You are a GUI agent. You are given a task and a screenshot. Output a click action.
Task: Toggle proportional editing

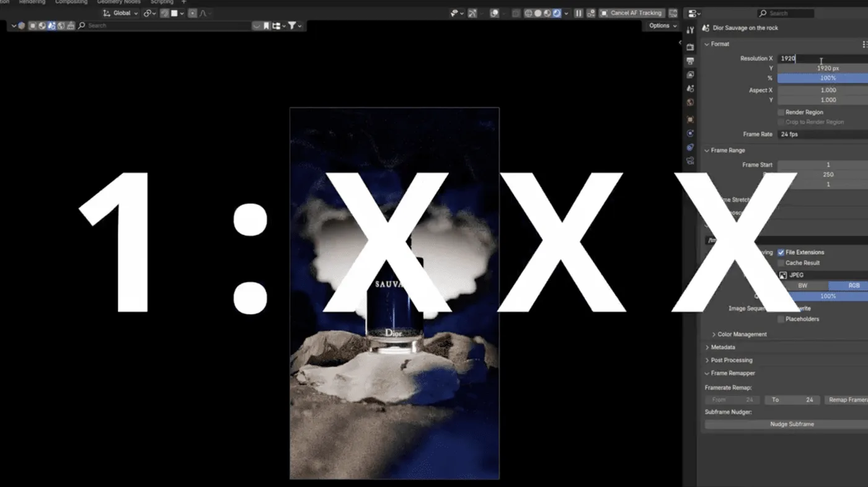click(x=193, y=13)
